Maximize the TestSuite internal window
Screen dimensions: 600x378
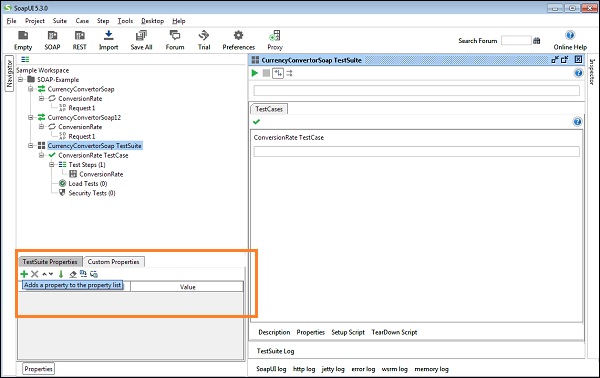[x=565, y=60]
